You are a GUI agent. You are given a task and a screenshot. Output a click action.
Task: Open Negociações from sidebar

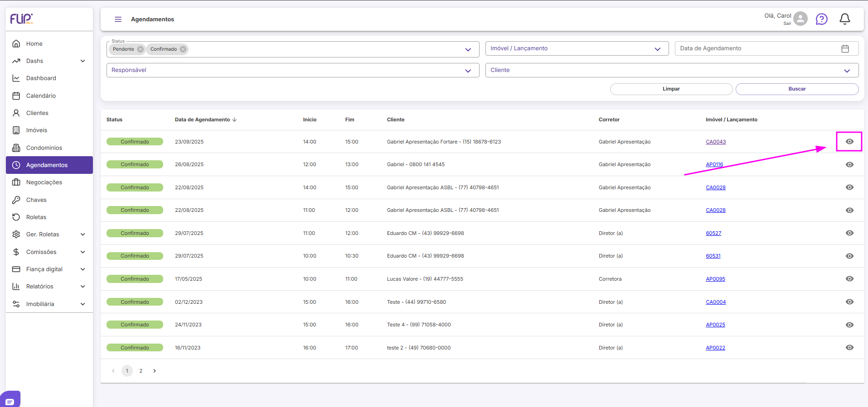(x=49, y=182)
